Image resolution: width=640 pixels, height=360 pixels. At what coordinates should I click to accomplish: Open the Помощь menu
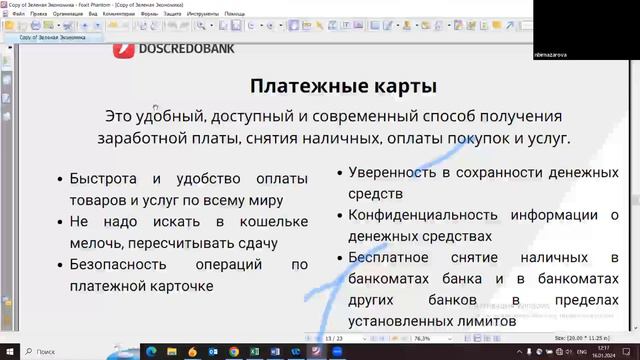pos(234,13)
